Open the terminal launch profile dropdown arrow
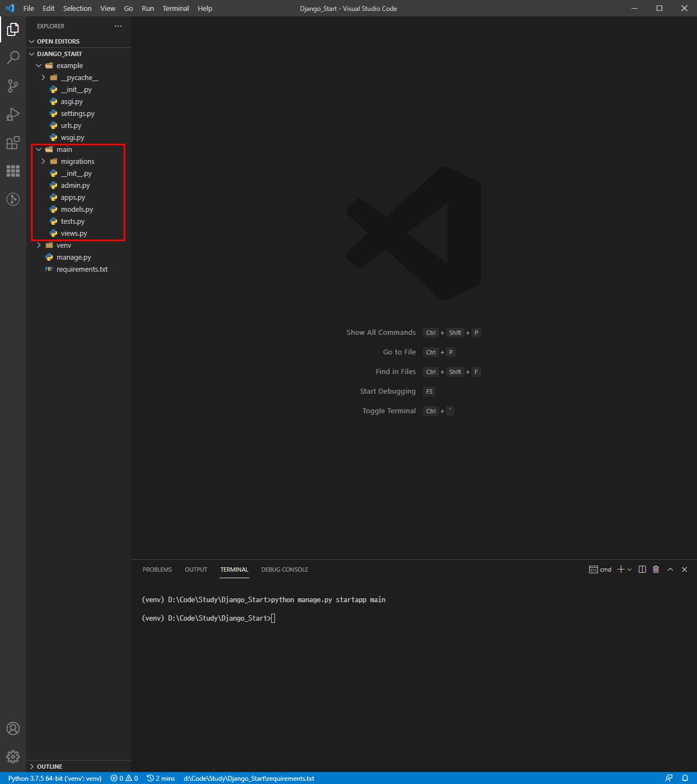Viewport: 697px width, 784px height. pyautogui.click(x=629, y=569)
